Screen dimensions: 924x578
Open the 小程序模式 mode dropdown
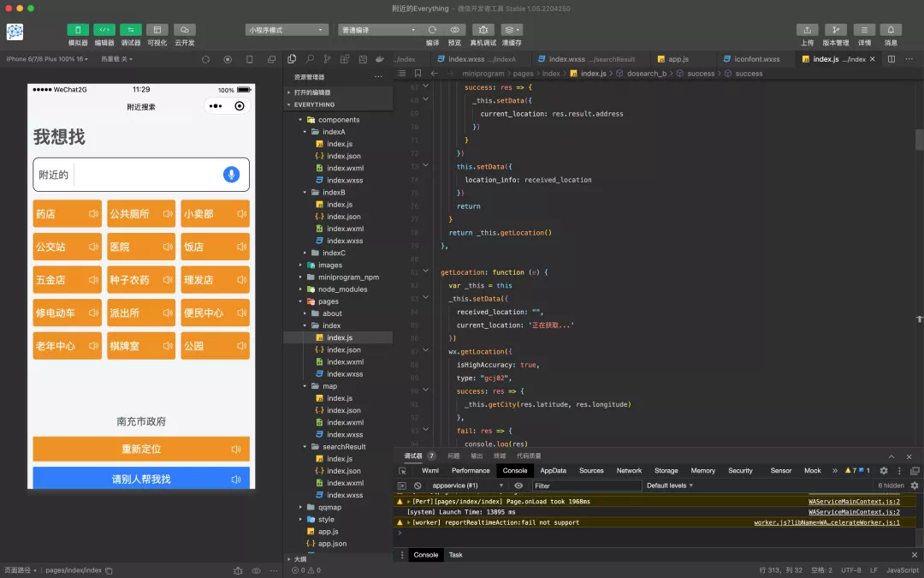pos(287,30)
